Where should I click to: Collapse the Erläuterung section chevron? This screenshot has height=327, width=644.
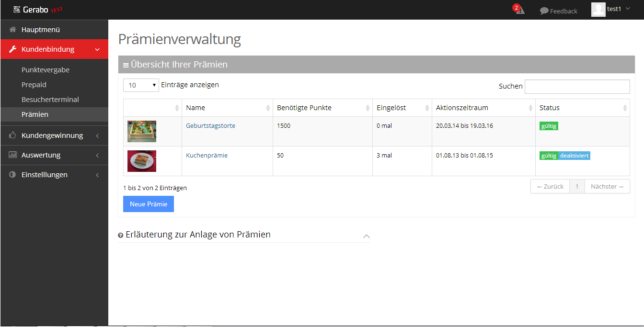coord(367,236)
